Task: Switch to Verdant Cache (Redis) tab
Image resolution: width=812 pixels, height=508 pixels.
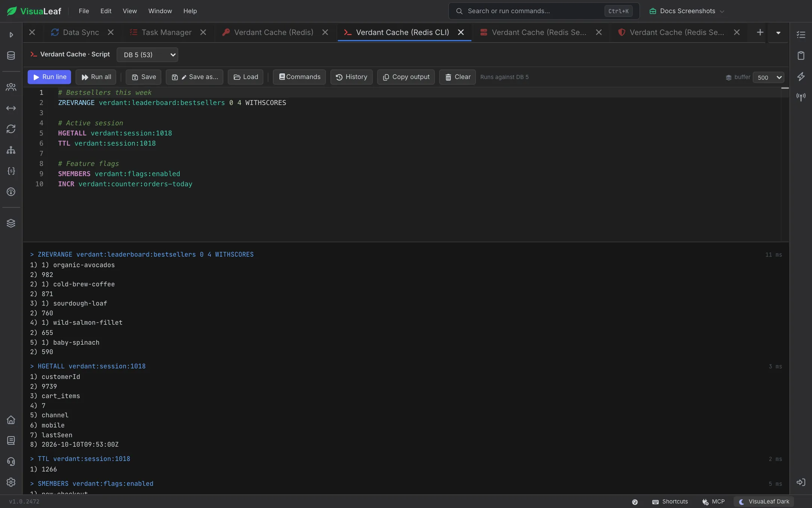Action: [x=273, y=32]
